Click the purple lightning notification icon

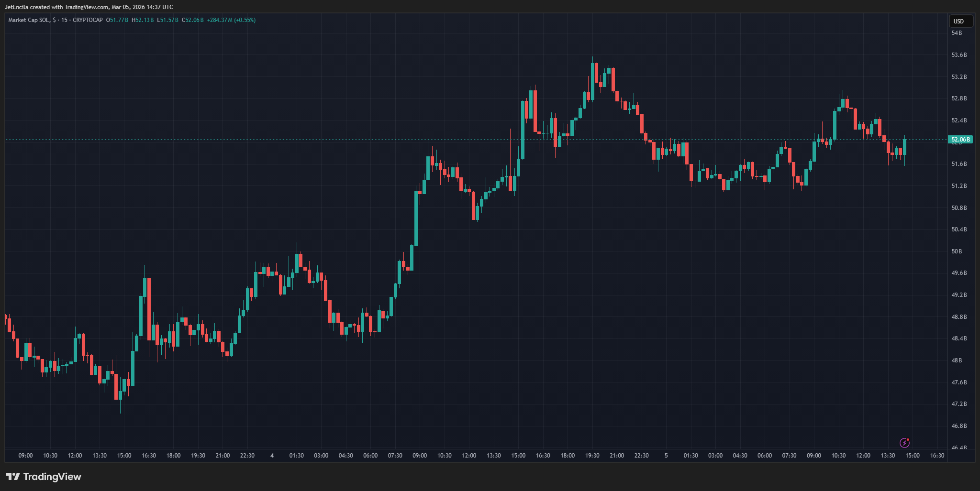904,443
